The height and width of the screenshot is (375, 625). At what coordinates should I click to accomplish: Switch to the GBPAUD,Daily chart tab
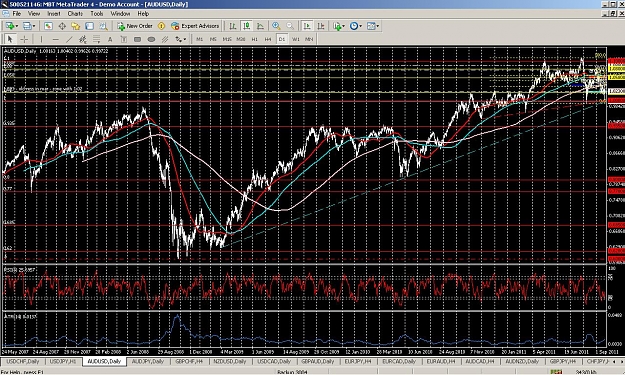coord(317,361)
